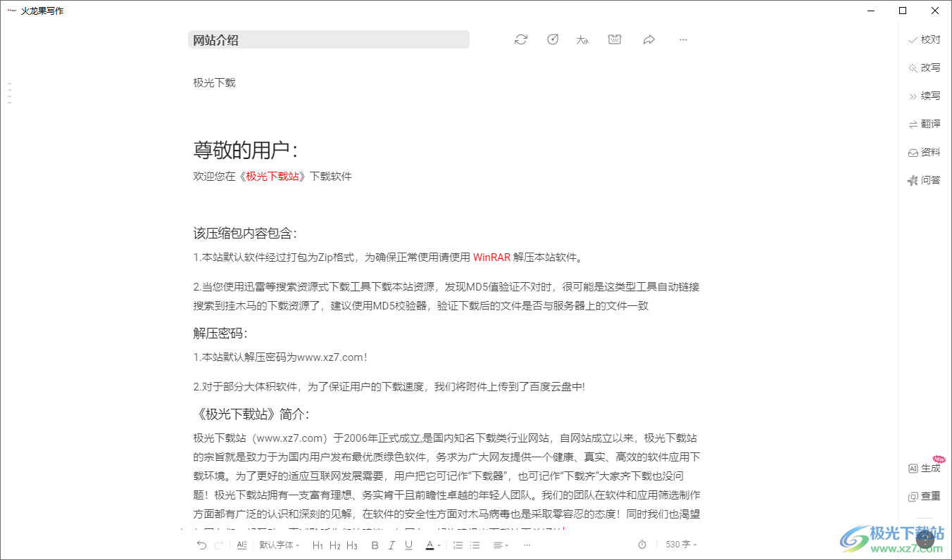The image size is (952, 560).
Task: Toggle bold formatting
Action: pyautogui.click(x=375, y=545)
